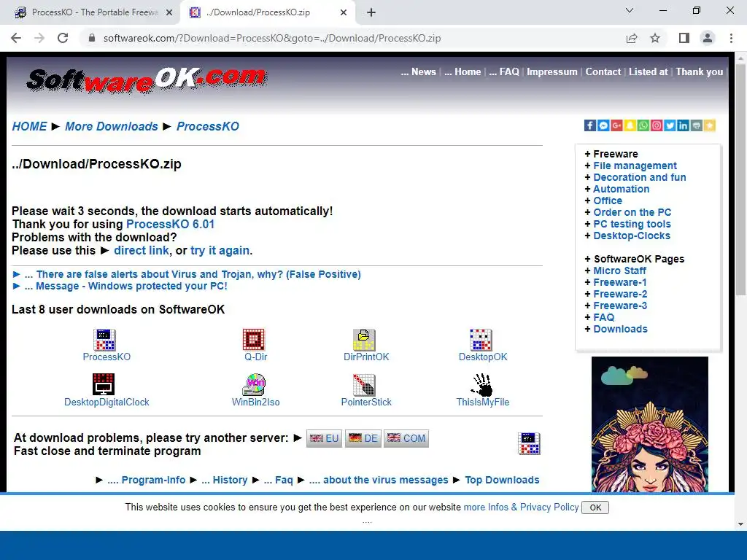Open Top Downloads link at bottom
747x560 pixels.
pos(502,480)
